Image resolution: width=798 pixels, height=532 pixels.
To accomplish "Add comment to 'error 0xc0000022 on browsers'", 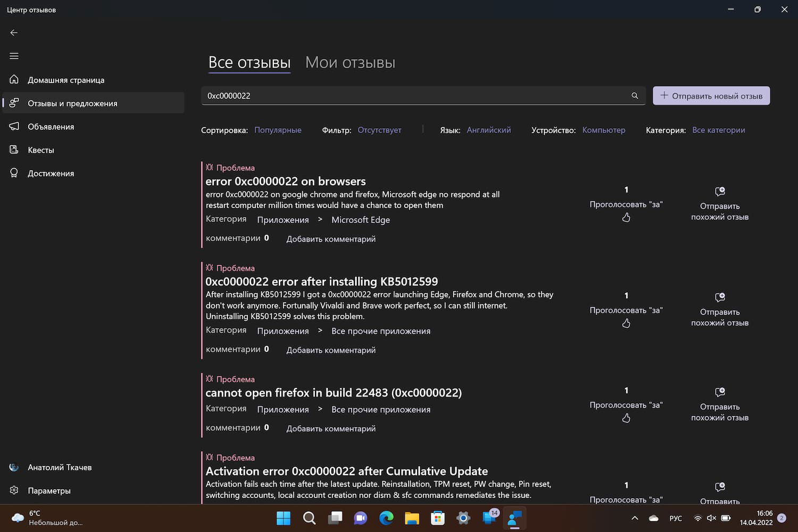I will point(331,239).
